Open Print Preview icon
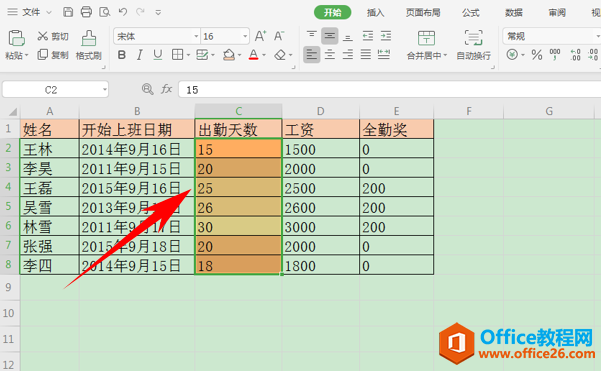602x371 pixels. pos(104,12)
